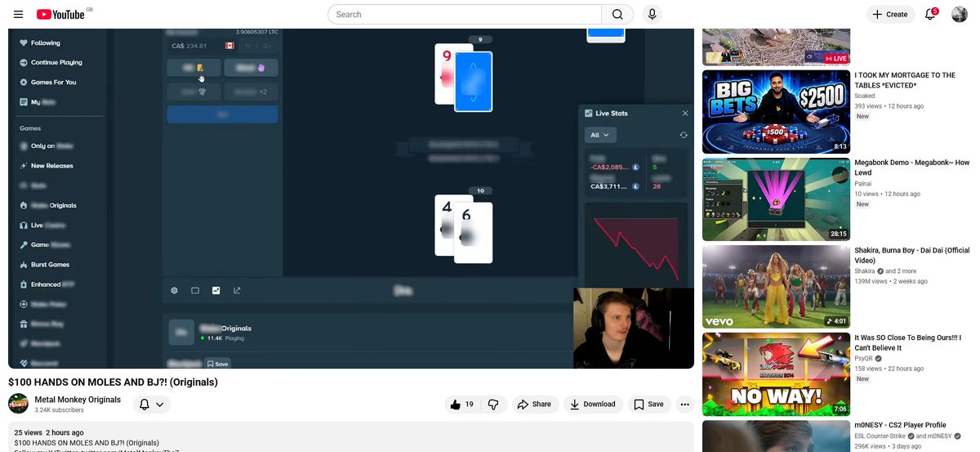Open the LIVE video thumbnail at top
This screenshot has width=980, height=452.
[x=776, y=47]
